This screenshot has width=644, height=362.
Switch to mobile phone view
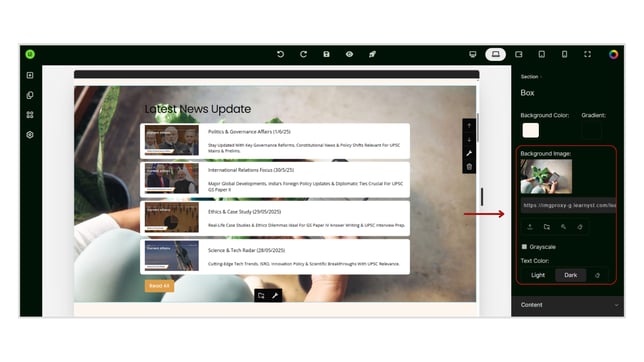565,54
